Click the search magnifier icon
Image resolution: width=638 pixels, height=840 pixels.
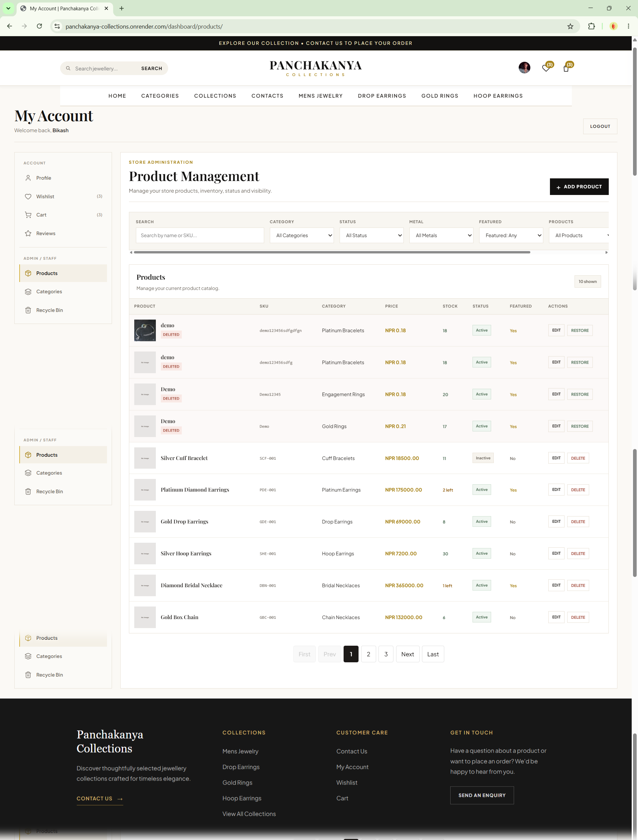(68, 68)
